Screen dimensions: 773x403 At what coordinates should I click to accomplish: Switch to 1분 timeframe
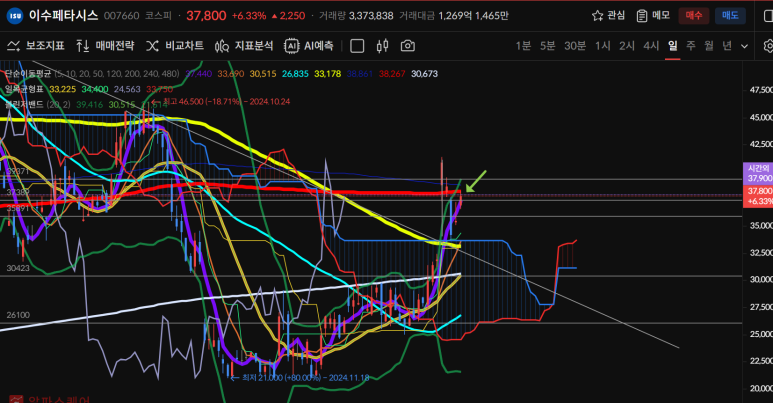[523, 46]
